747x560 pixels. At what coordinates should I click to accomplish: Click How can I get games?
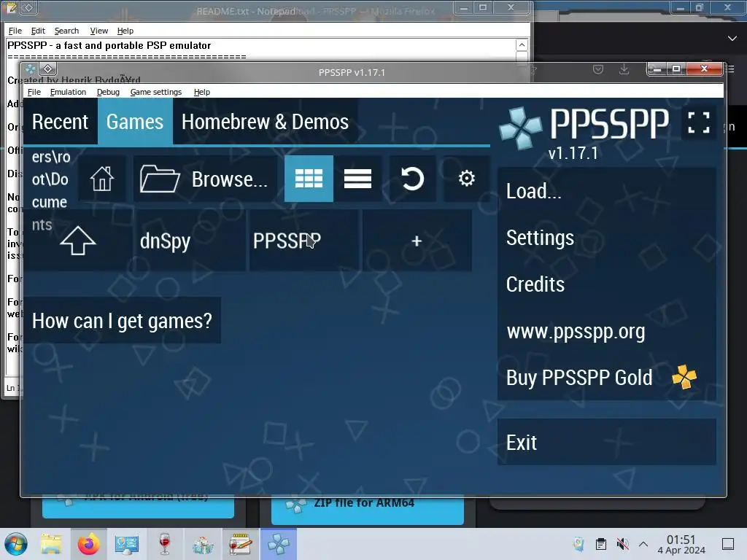coord(122,321)
